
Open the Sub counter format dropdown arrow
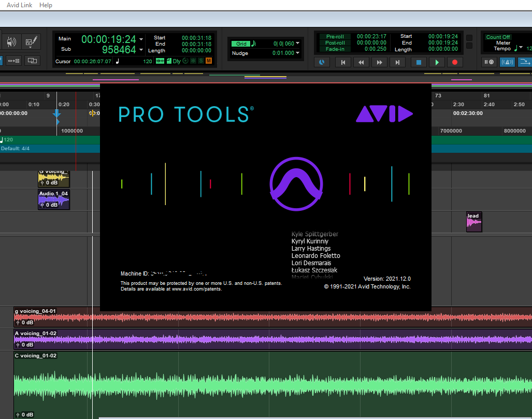(141, 50)
